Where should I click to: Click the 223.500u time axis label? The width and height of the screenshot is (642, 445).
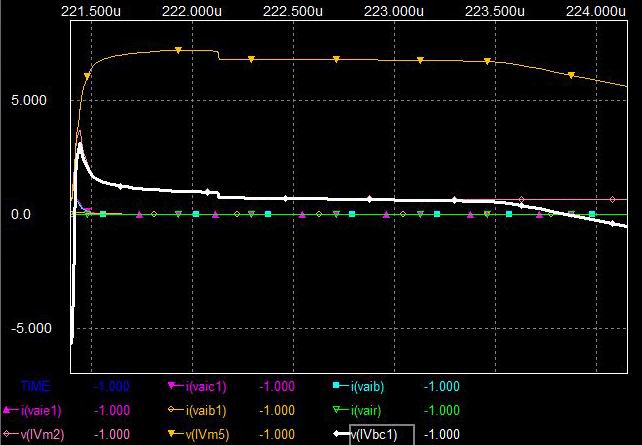click(495, 11)
